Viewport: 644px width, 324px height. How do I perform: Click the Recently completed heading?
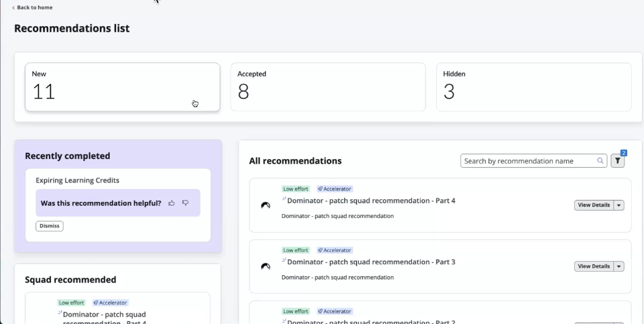tap(67, 156)
